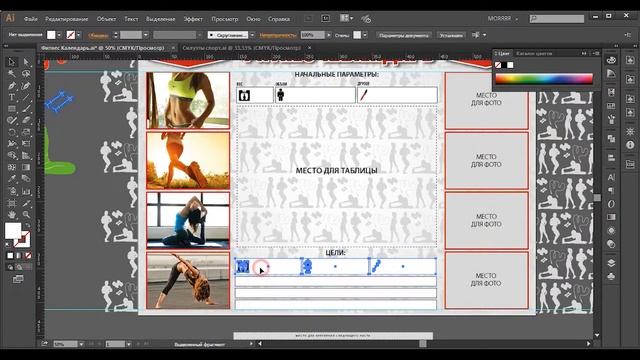The height and width of the screenshot is (360, 640).
Task: Switch to the Каталог цветов panel tab
Action: [534, 53]
